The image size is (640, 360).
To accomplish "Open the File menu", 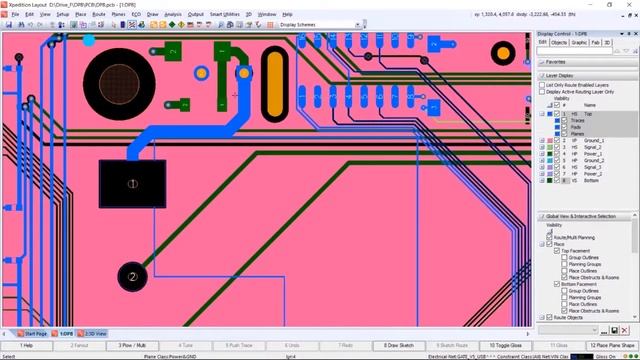I will (x=15, y=14).
